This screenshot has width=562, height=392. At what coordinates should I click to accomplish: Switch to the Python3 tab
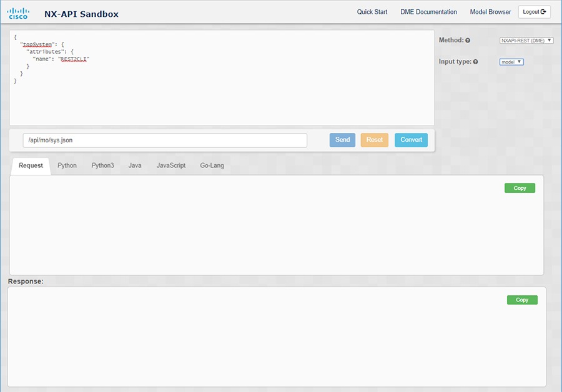(102, 165)
